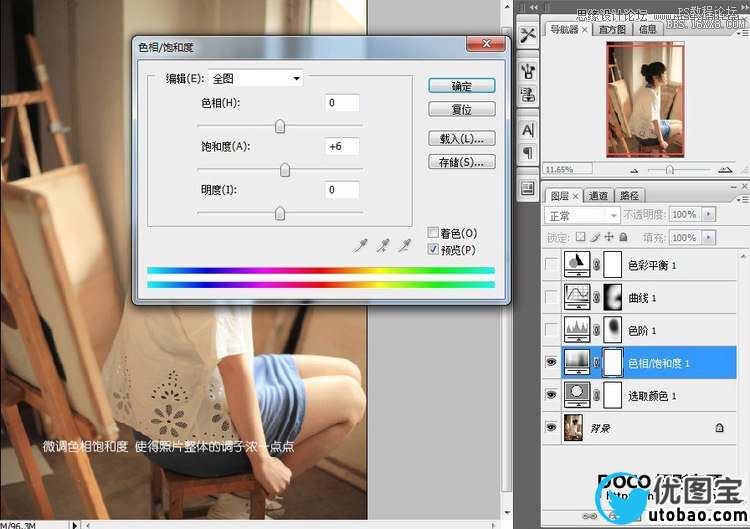Expand the layer opacity slider arrow

click(709, 215)
